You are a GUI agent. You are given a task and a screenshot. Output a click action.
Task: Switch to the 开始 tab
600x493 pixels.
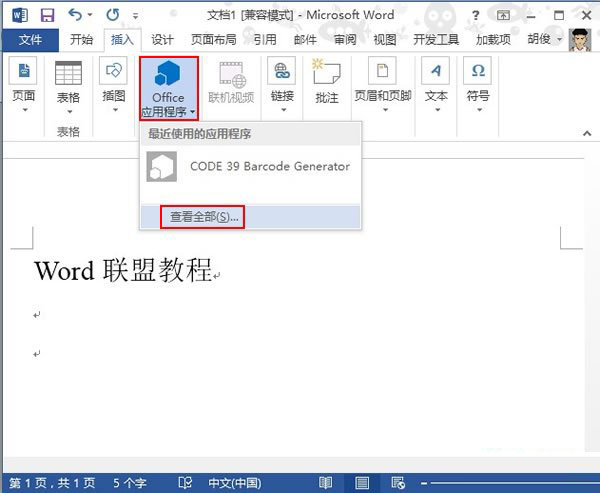[82, 39]
